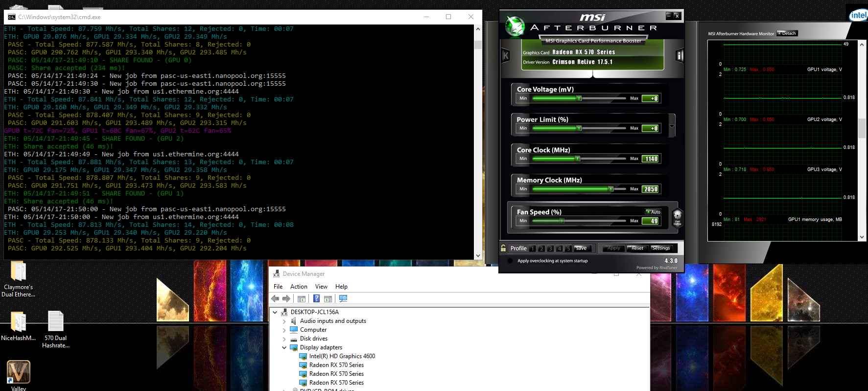The image size is (868, 391).
Task: Click Scan for hardware changes toolbar icon
Action: click(x=343, y=298)
